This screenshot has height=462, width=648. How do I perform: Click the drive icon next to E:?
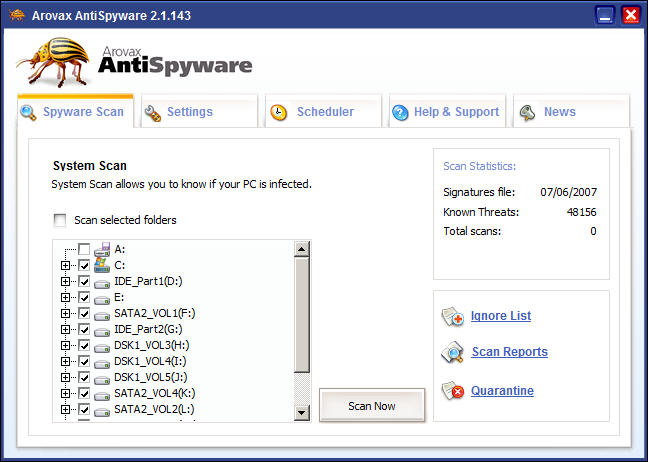click(102, 299)
